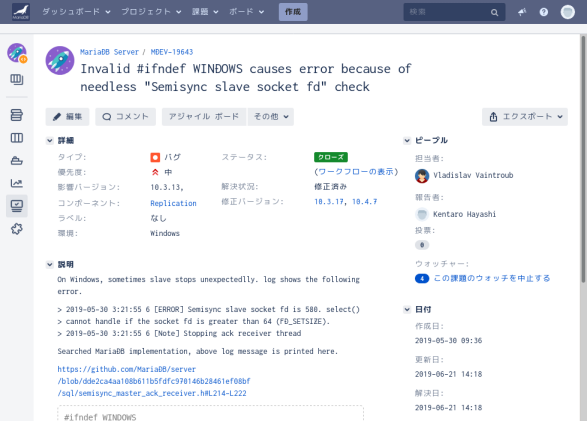
Task: Click the affected version 10.3.13 value
Action: 167,187
